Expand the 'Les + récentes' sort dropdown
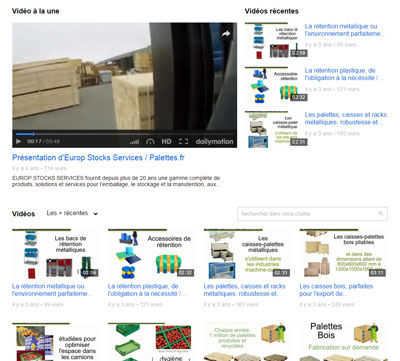The height and width of the screenshot is (361, 400). pos(72,213)
